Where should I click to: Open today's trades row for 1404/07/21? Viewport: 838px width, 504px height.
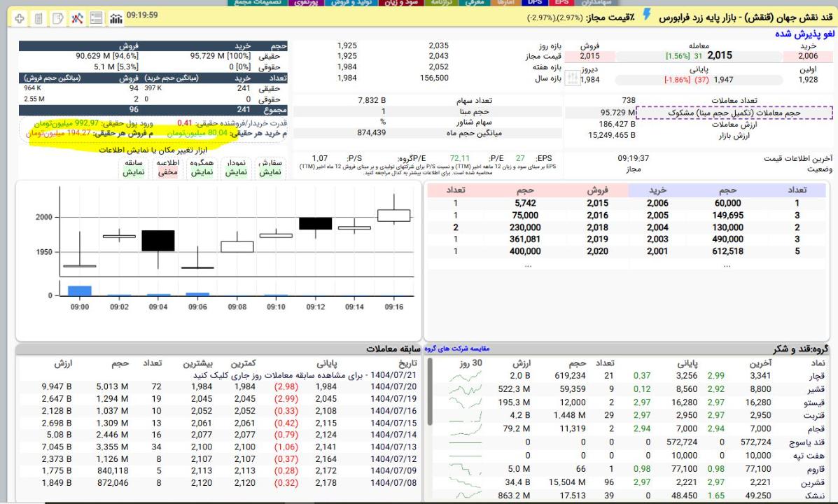pos(280,374)
